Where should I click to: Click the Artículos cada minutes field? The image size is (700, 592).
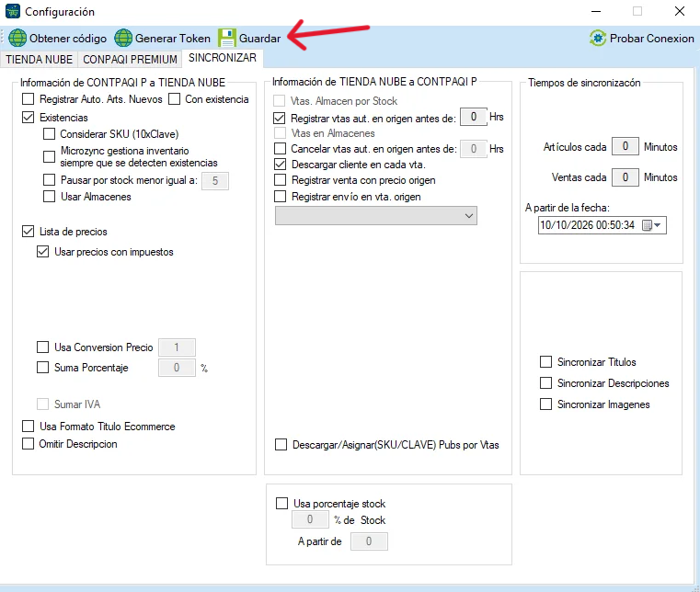pyautogui.click(x=625, y=146)
